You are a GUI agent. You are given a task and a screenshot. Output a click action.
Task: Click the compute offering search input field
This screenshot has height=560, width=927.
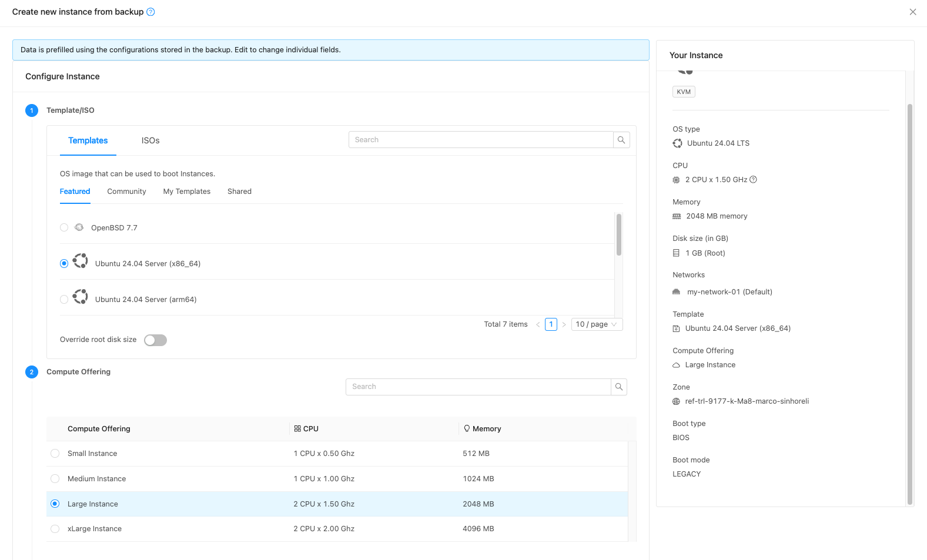(478, 387)
